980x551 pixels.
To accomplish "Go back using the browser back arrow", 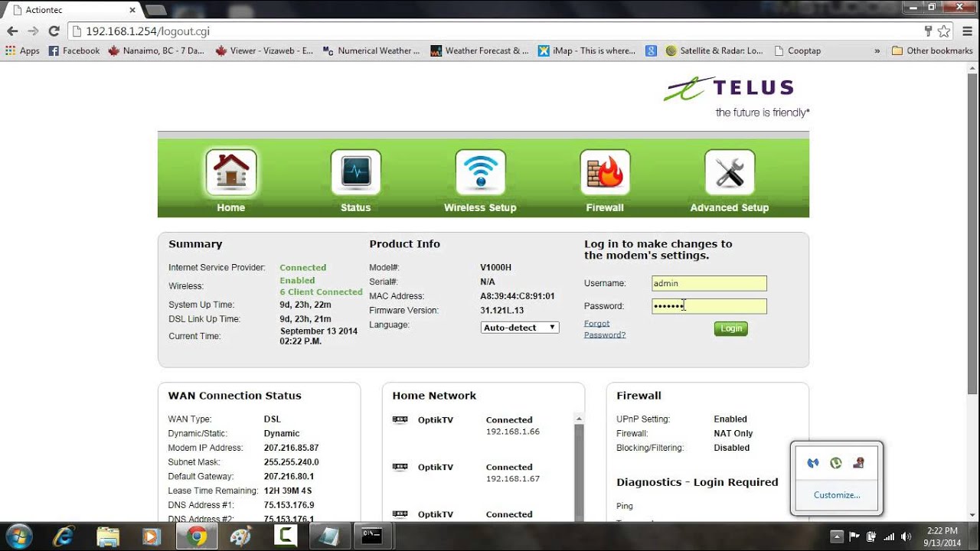I will point(12,31).
